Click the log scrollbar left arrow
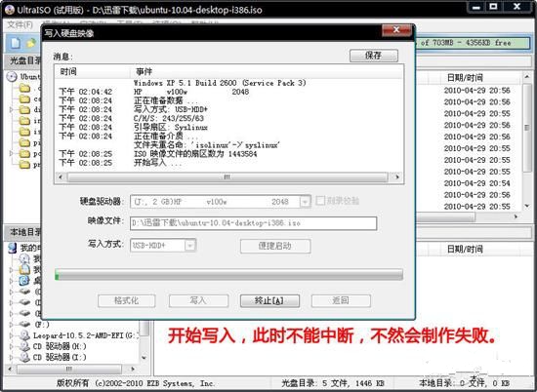The height and width of the screenshot is (392, 537). (61, 177)
